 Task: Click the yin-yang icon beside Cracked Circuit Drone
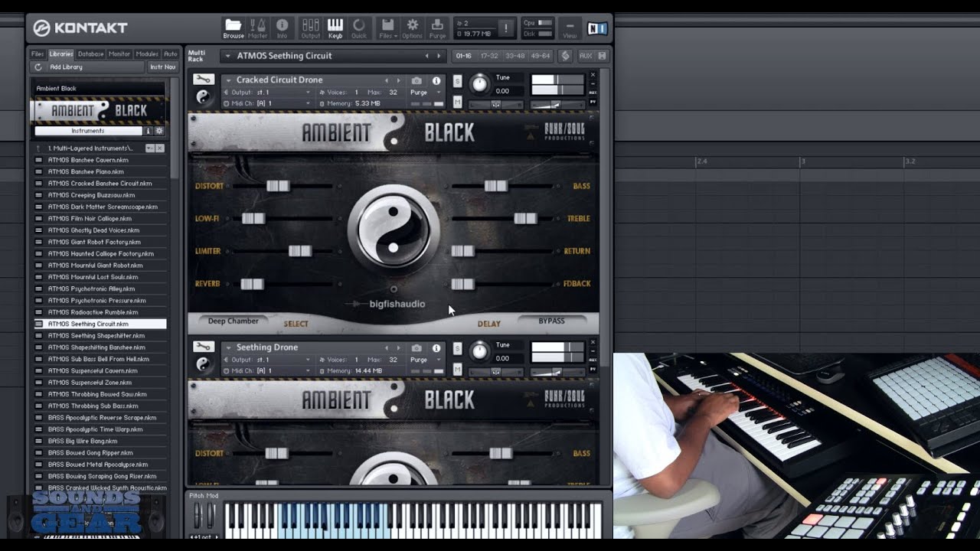pos(203,97)
